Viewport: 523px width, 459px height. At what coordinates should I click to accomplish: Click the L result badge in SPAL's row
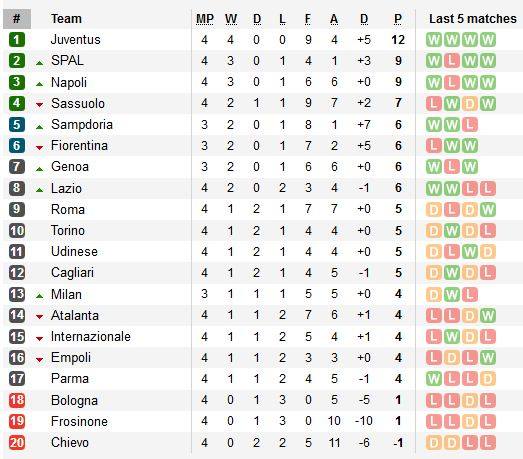click(x=452, y=61)
